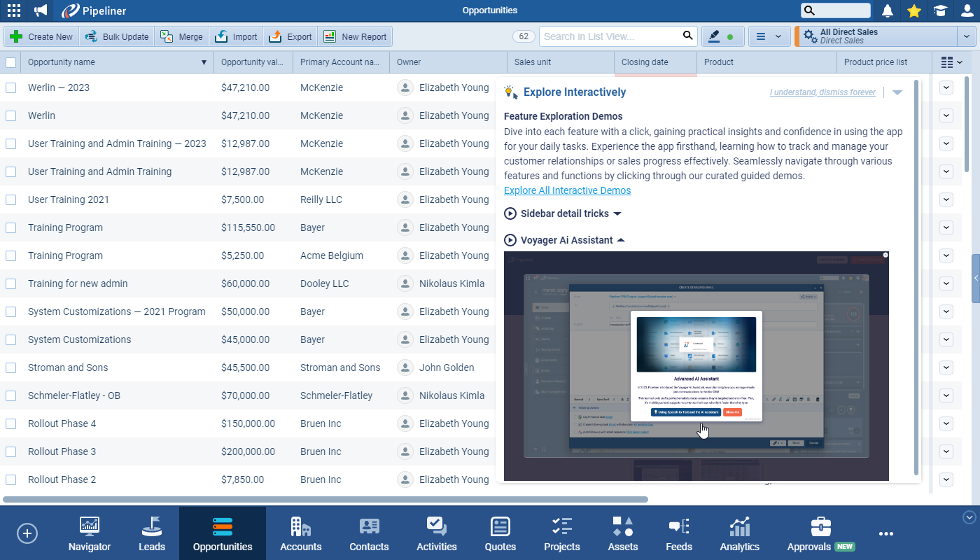Click the favorites star icon
This screenshot has height=560, width=980.
point(913,10)
